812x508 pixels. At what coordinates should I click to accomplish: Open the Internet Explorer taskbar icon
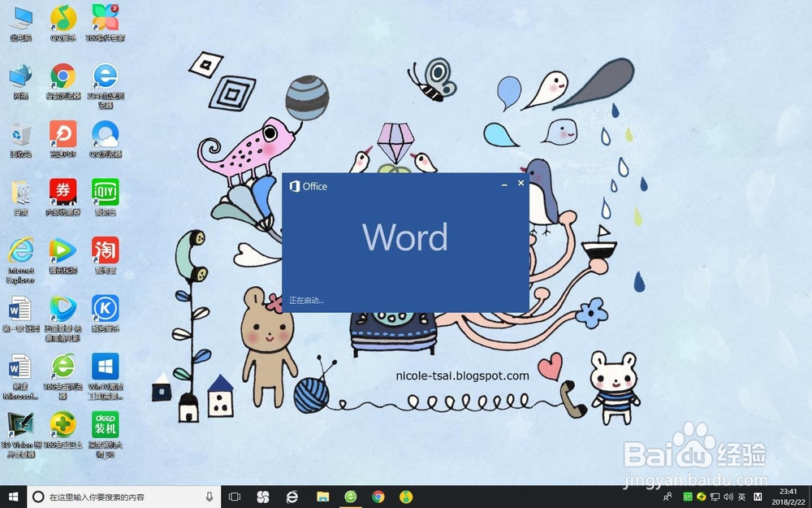[292, 497]
